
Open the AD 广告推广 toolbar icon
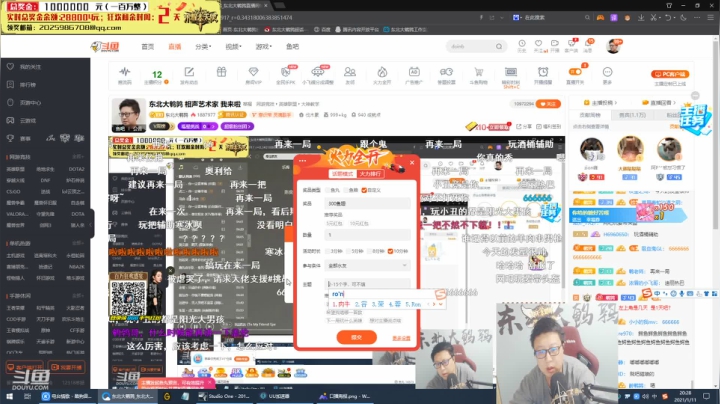click(x=414, y=72)
